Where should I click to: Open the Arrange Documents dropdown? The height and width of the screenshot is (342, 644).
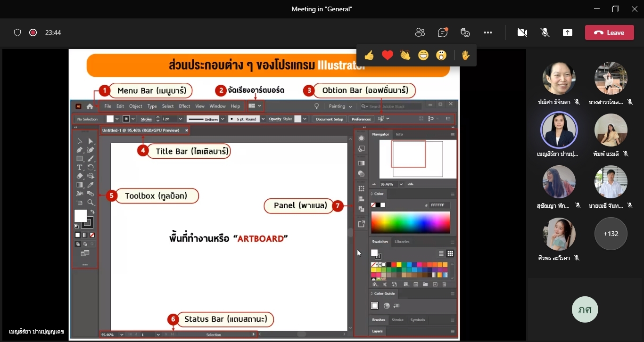255,106
